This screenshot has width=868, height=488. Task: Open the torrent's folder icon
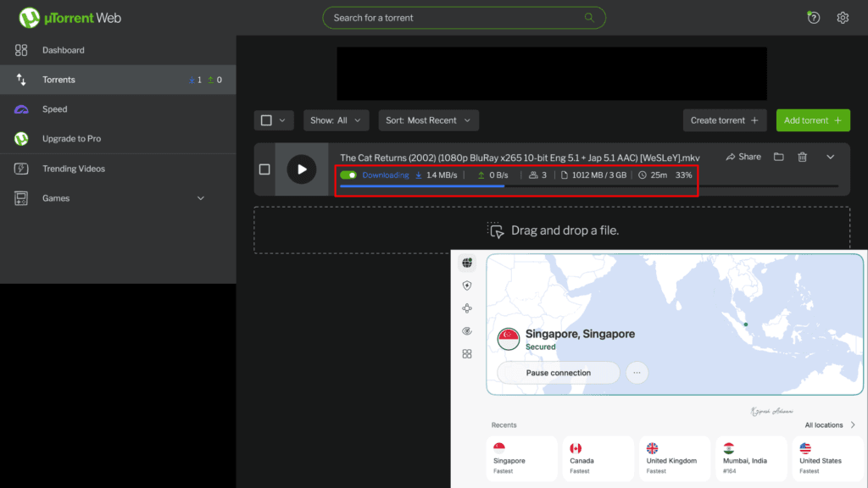point(778,157)
